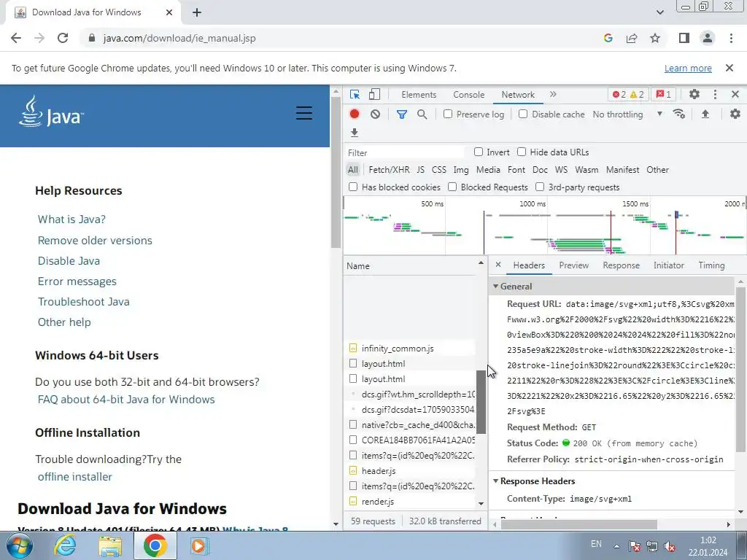The width and height of the screenshot is (747, 560).
Task: Show hidden tray icons arrow
Action: coord(616,546)
